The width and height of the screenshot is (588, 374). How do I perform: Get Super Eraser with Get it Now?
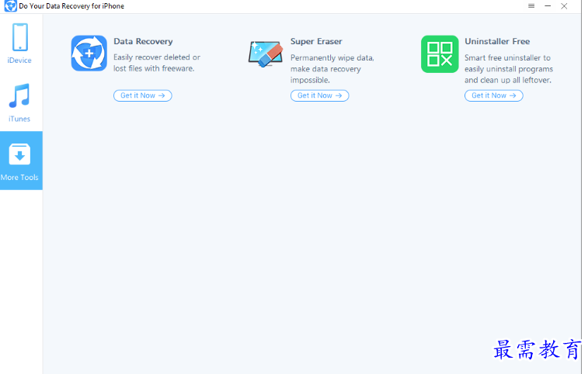(319, 95)
